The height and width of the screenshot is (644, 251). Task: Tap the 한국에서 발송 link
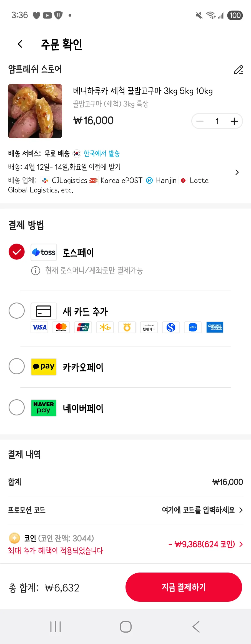(102, 153)
